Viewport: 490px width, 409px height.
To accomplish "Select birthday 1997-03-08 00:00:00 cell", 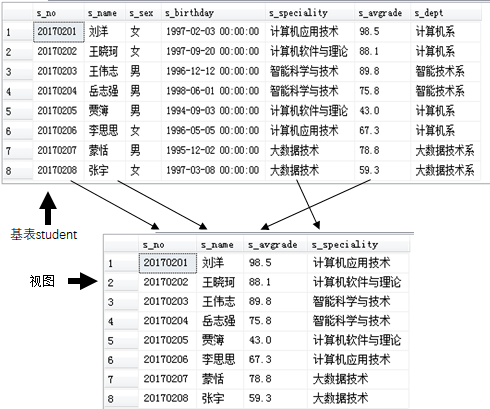I will tap(213, 170).
